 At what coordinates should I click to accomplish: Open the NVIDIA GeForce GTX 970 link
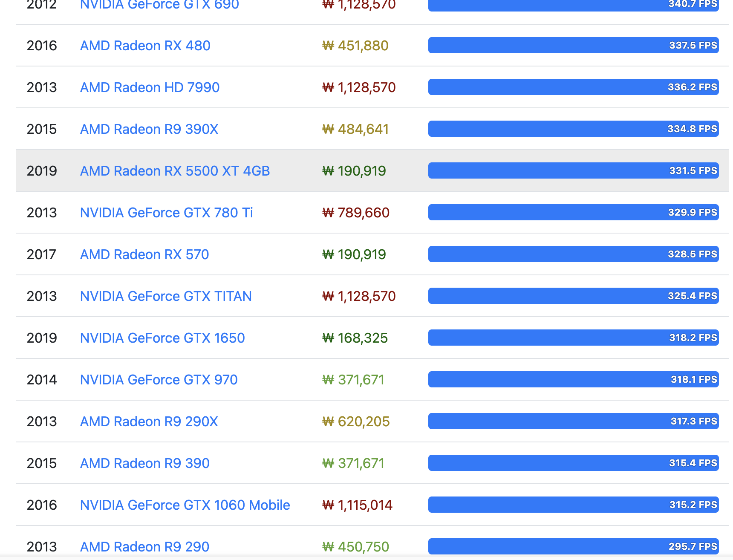[x=159, y=380]
